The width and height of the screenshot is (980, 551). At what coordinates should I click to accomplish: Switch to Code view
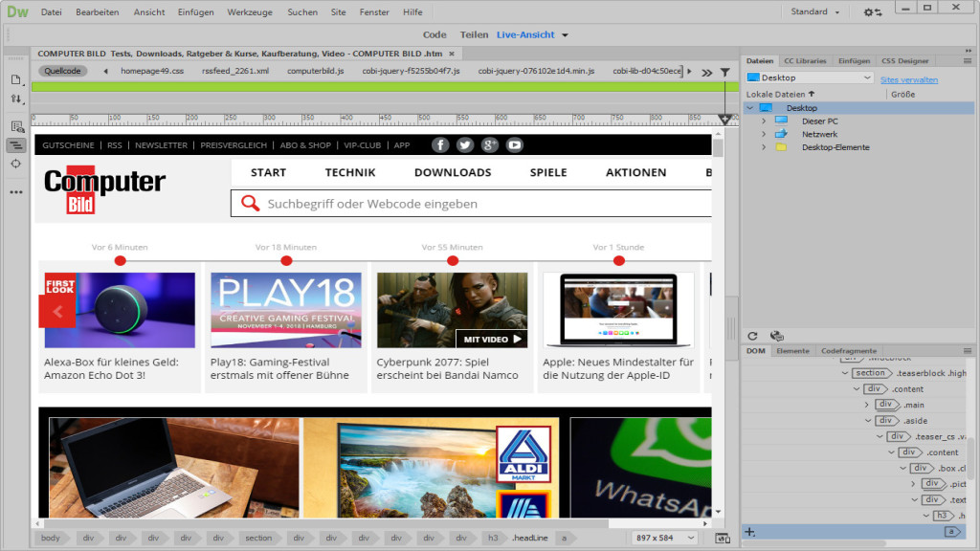point(435,33)
